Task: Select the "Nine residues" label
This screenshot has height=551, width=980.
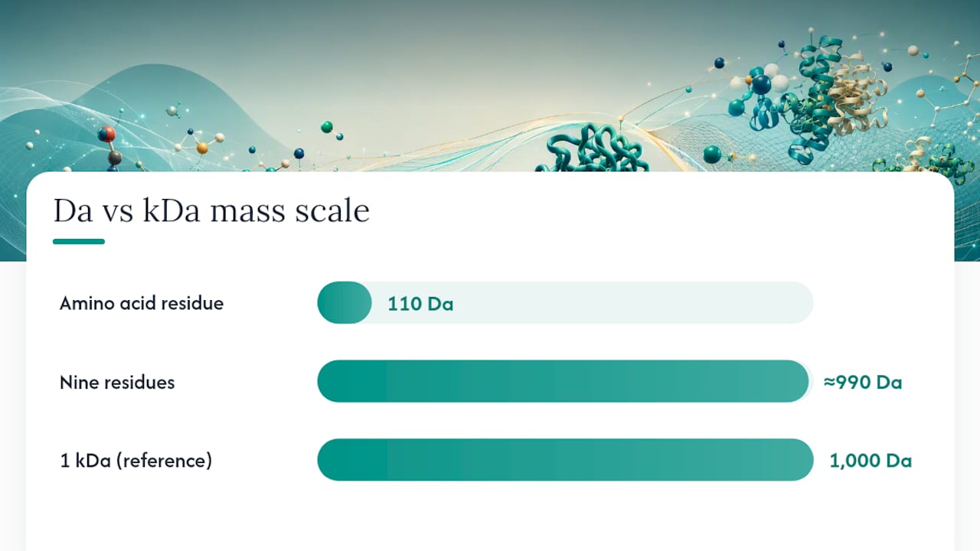Action: 117,382
